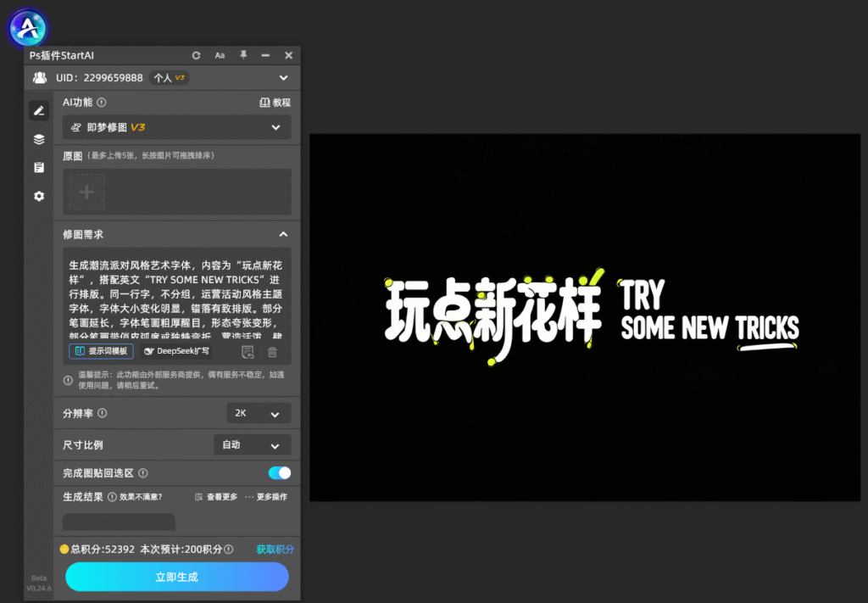This screenshot has height=603, width=868.
Task: Pin the StartAI panel with pin icon
Action: click(243, 55)
